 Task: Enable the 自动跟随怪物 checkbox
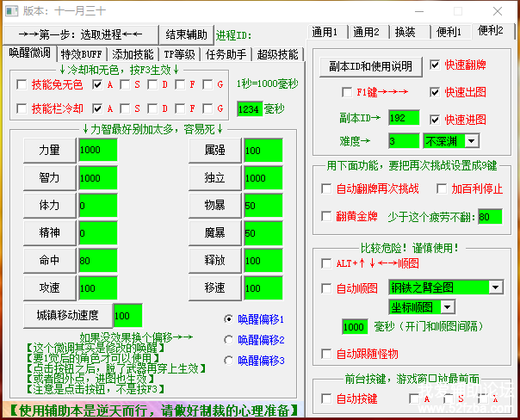click(x=326, y=354)
